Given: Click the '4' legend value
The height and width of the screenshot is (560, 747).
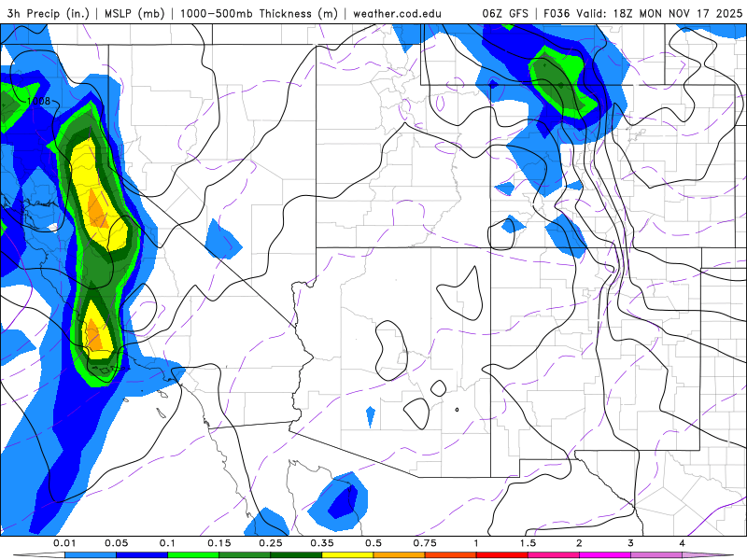Looking at the screenshot, I should [x=683, y=543].
